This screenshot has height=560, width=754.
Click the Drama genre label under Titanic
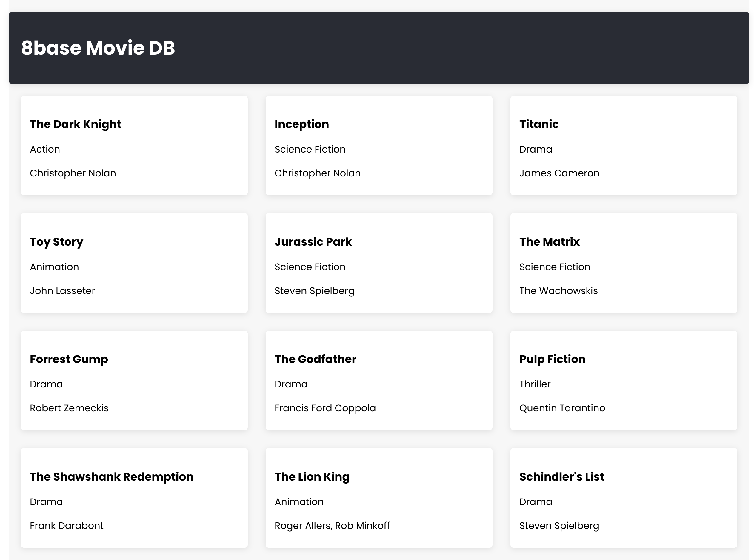(536, 149)
